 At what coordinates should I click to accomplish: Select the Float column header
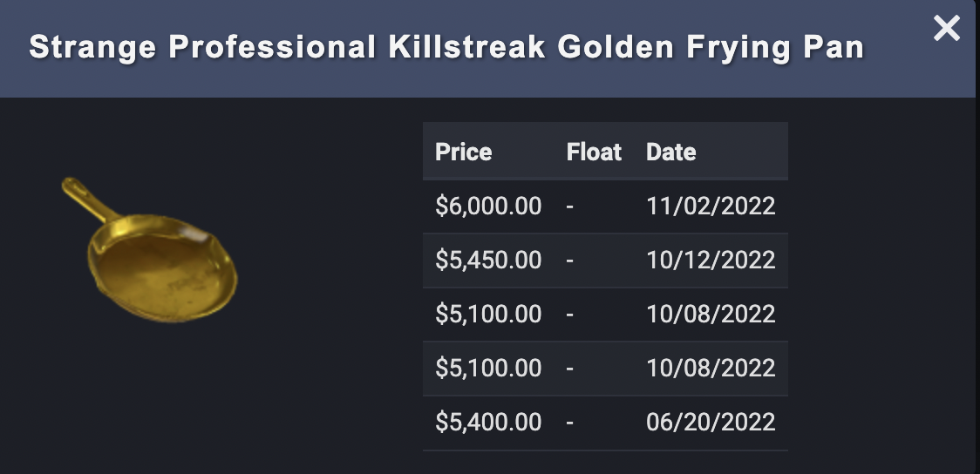(x=594, y=152)
